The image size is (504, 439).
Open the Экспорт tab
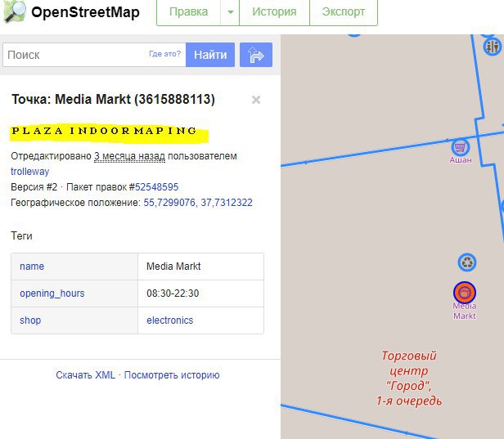(344, 12)
